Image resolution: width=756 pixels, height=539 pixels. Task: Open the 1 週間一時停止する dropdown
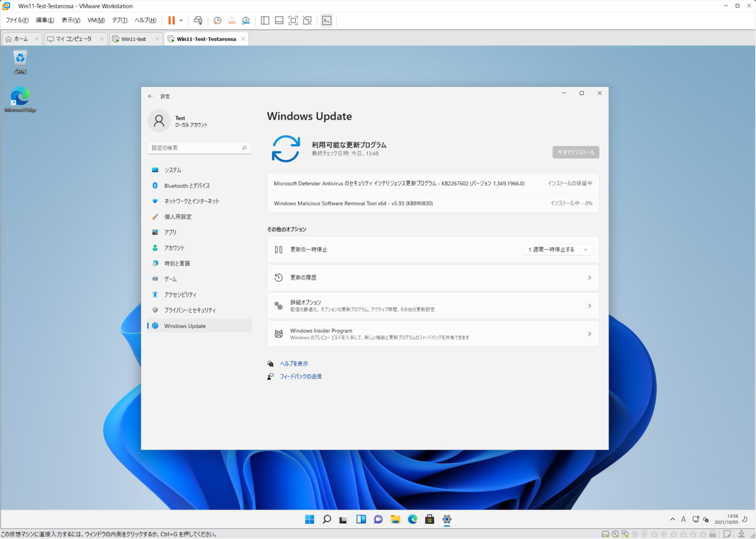(558, 249)
